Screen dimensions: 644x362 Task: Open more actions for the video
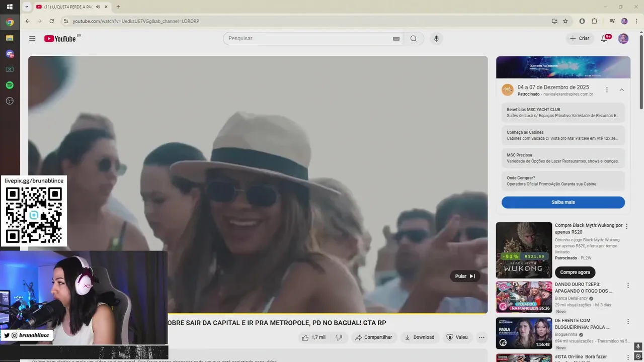tap(481, 337)
